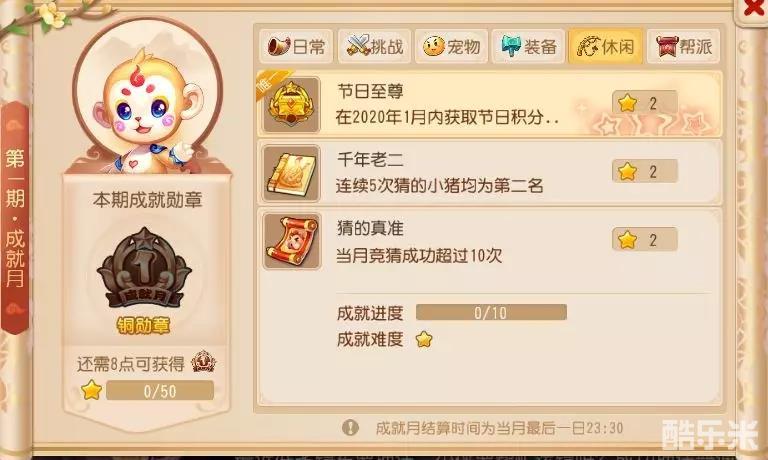This screenshot has width=768, height=460.
Task: Click the 0/50 star points progress bar
Action: (x=160, y=391)
